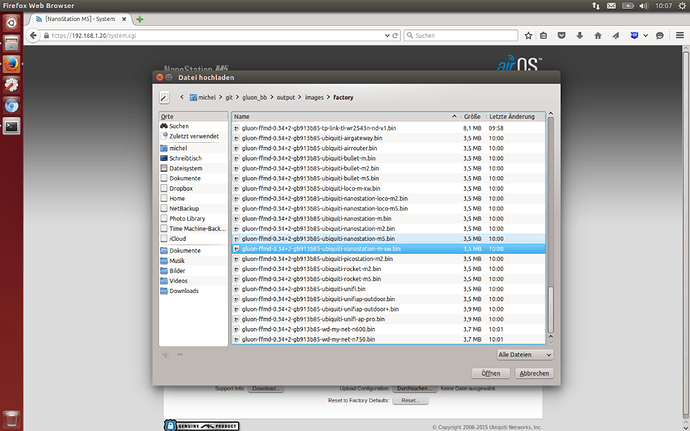Go to the Firefox home page icon
690x431 pixels.
(598, 36)
